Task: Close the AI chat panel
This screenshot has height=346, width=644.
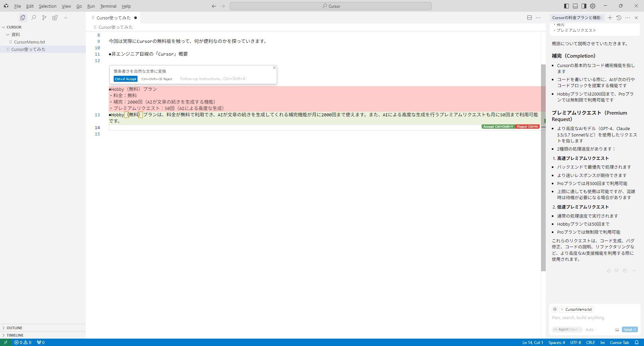Action: coord(636,18)
